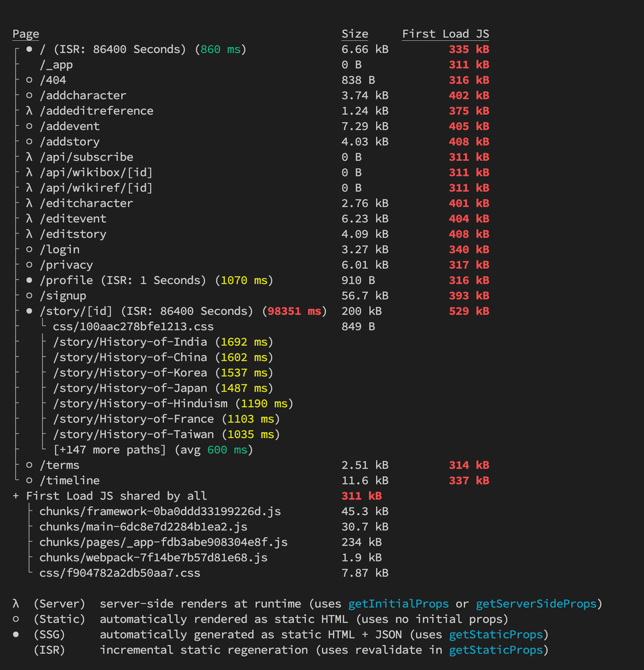Select chunks/pages/_app-fdb3abe908304e8f.js
The height and width of the screenshot is (670, 644).
coord(163,542)
